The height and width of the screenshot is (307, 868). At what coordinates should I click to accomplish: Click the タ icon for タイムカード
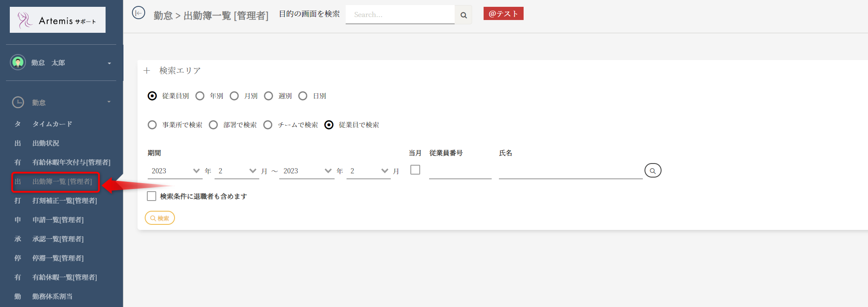[18, 124]
